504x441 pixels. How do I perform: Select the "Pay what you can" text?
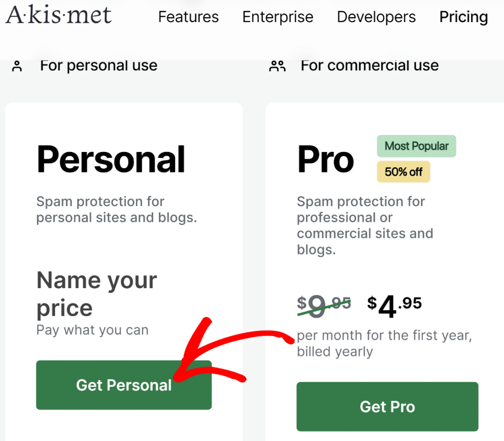(x=92, y=330)
